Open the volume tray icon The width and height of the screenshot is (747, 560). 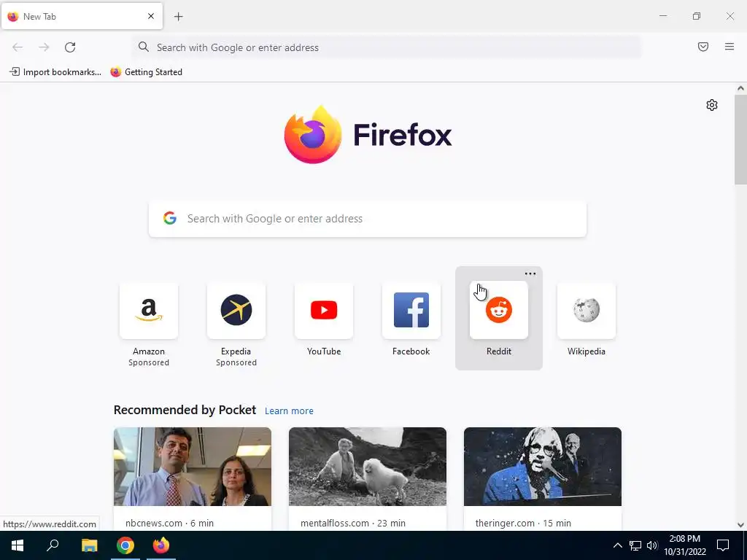[x=652, y=545]
